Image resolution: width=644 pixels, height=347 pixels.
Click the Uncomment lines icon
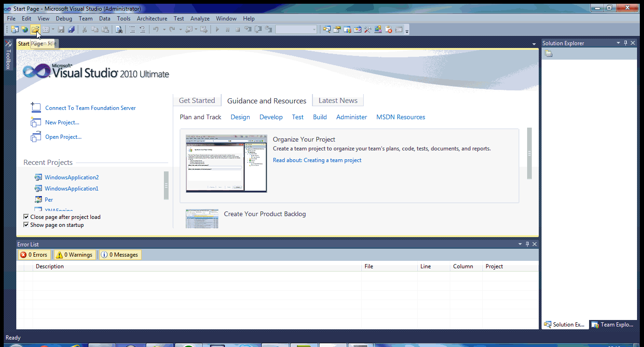[142, 29]
